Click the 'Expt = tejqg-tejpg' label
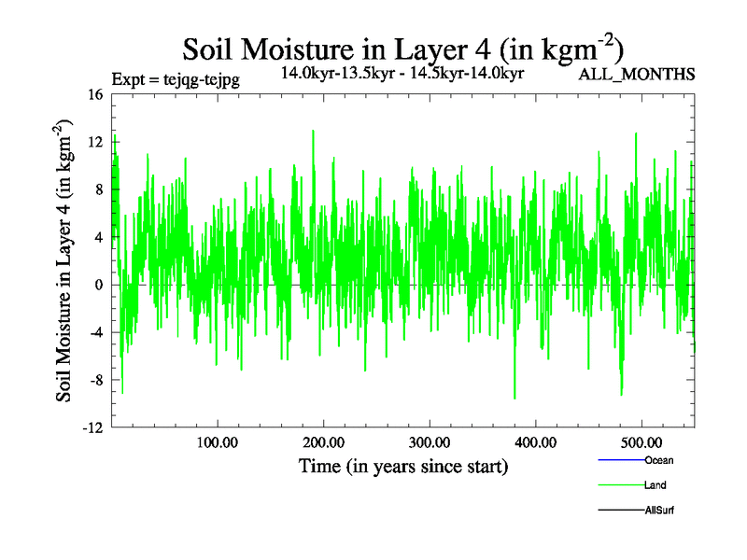747x560 pixels. click(175, 79)
